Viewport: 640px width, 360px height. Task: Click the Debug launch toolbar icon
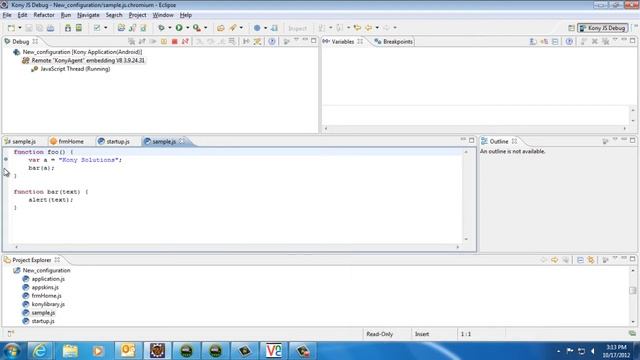coord(162,28)
